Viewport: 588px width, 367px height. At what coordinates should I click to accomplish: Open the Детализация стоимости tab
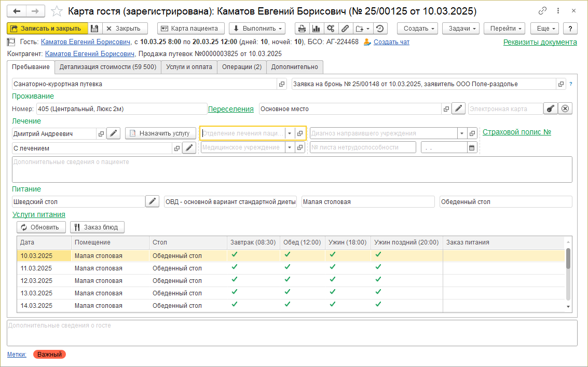pos(108,66)
